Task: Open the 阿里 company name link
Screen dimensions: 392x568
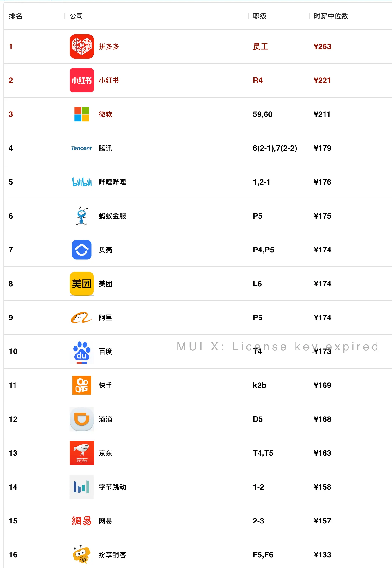Action: (105, 318)
